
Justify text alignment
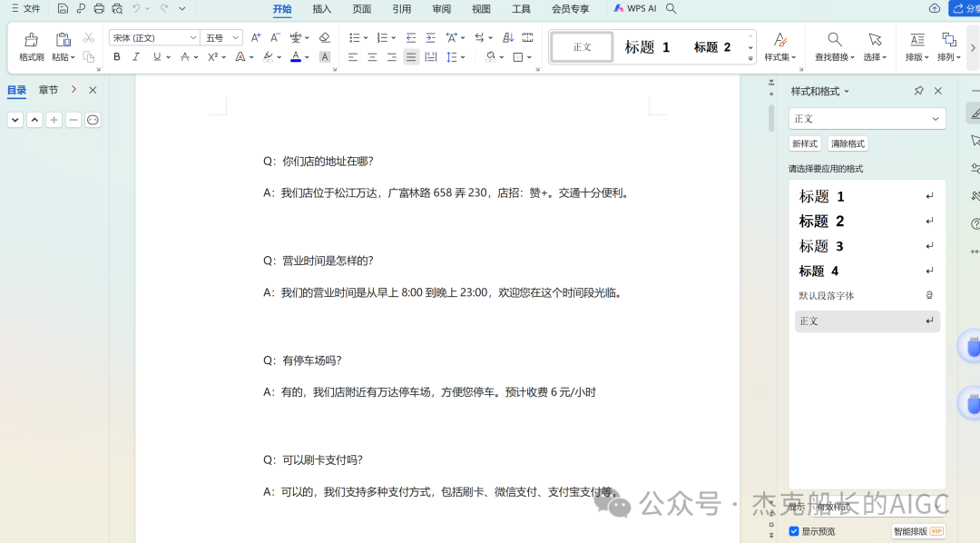pos(411,57)
